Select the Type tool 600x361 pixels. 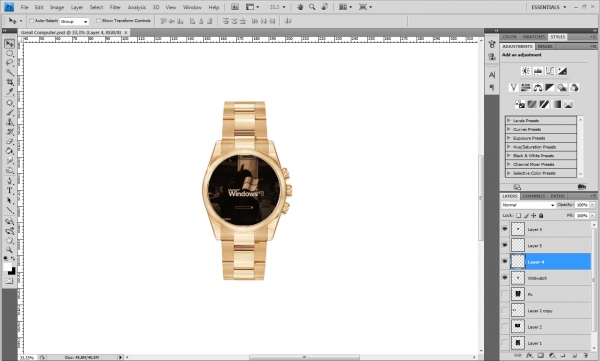[x=10, y=191]
